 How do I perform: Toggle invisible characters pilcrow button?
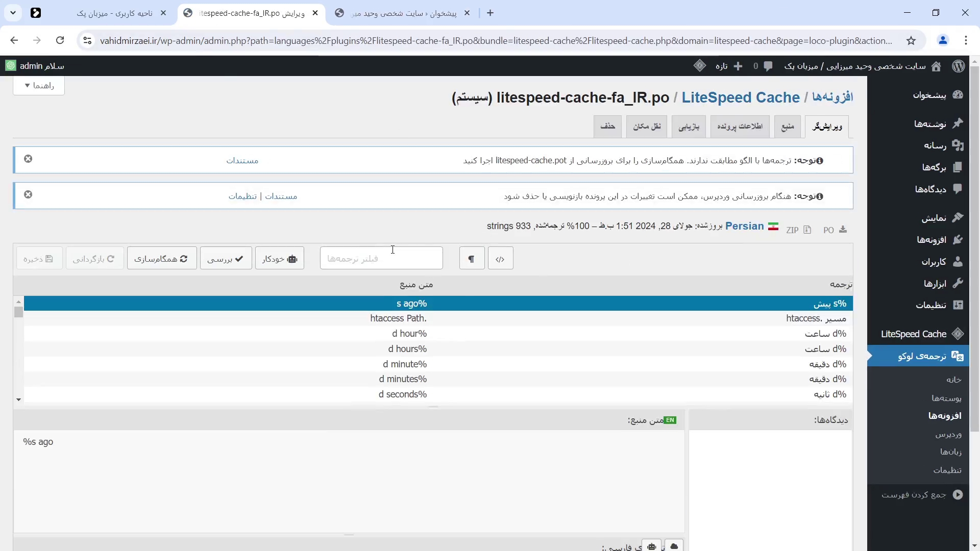pyautogui.click(x=472, y=259)
